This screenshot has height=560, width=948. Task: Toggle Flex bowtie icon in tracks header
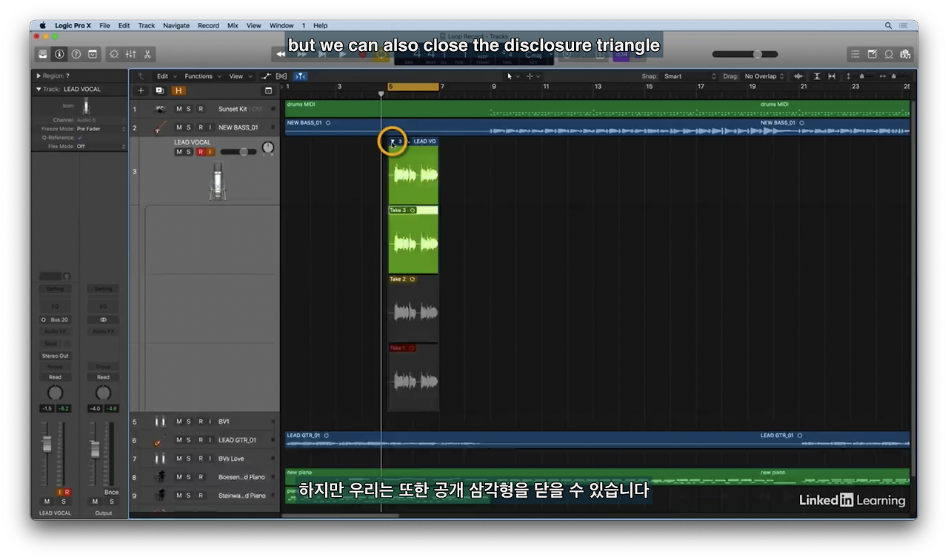click(x=281, y=76)
